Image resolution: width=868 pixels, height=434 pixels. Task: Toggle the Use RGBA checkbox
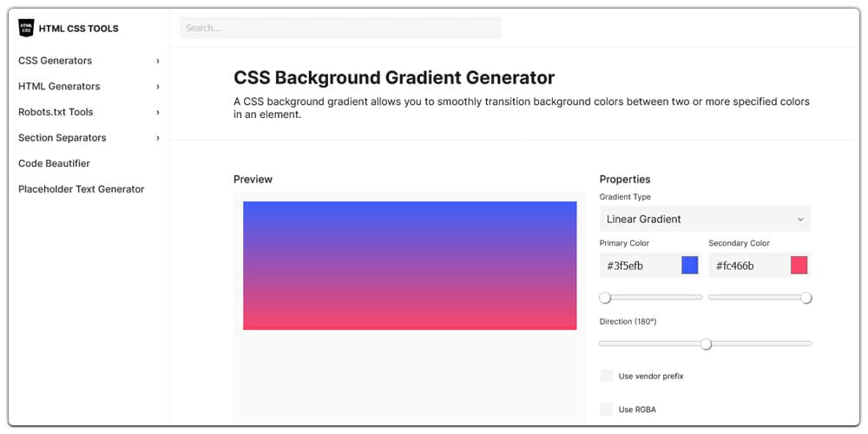pos(606,409)
